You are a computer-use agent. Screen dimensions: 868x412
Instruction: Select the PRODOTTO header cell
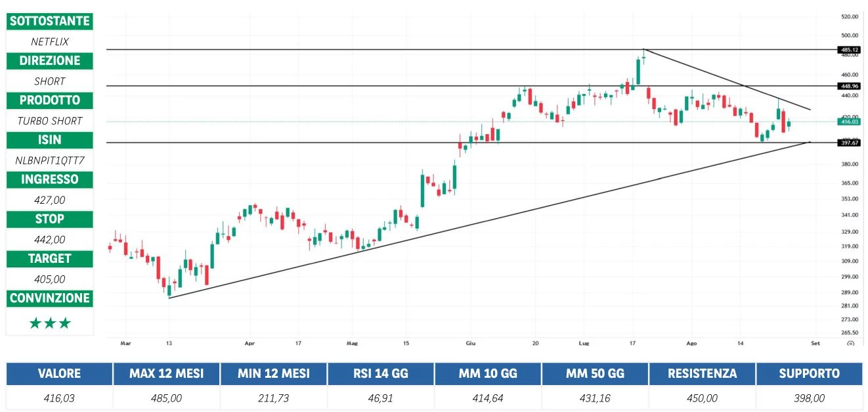[x=50, y=101]
